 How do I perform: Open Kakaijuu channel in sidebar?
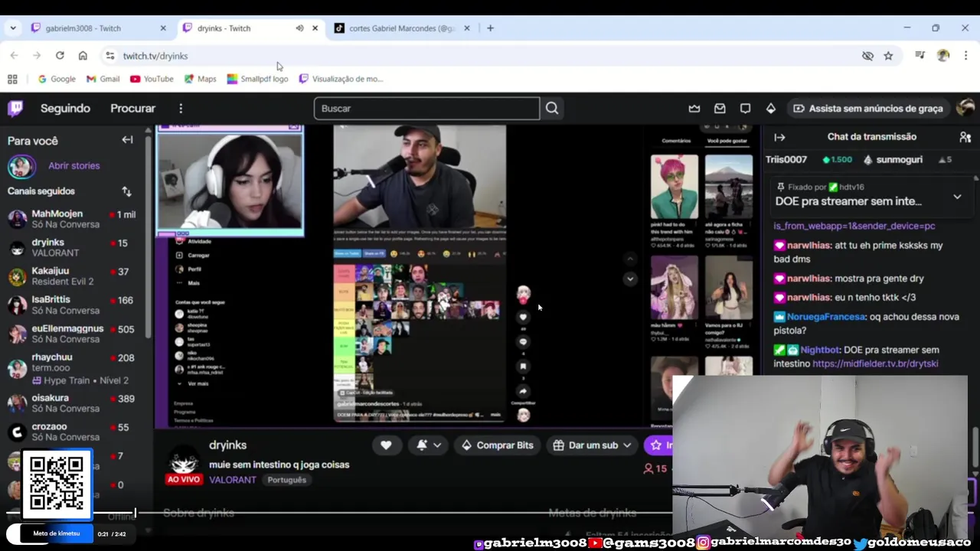coord(73,276)
